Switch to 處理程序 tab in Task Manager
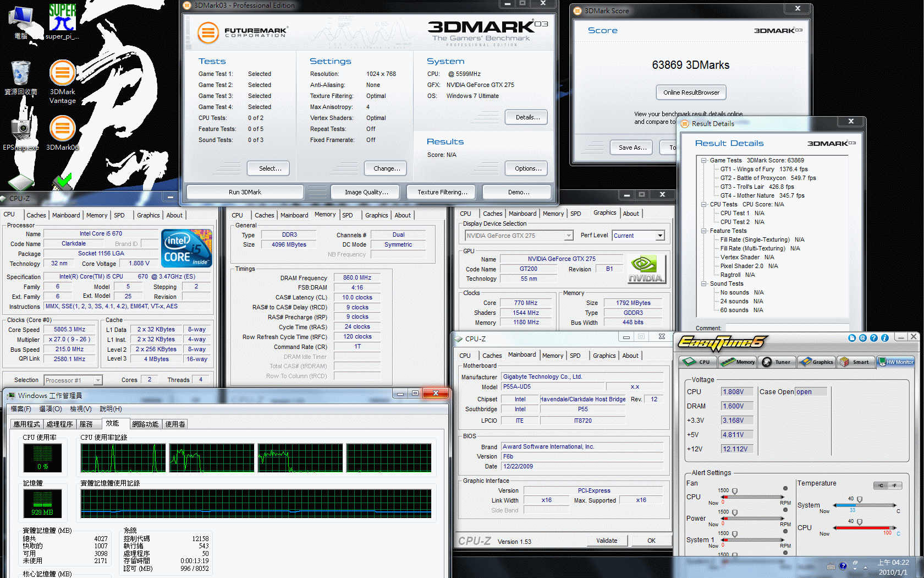Screen dimensions: 924x578 59,424
